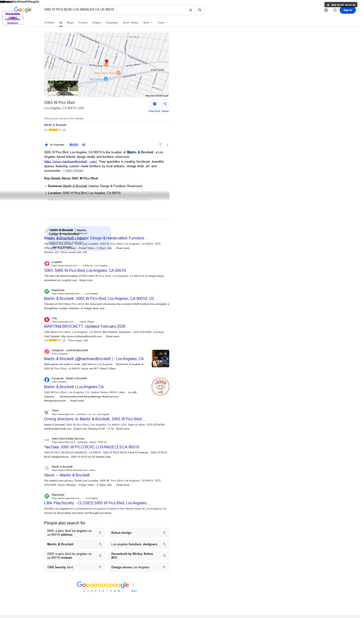Click the Google logo

(23, 10)
